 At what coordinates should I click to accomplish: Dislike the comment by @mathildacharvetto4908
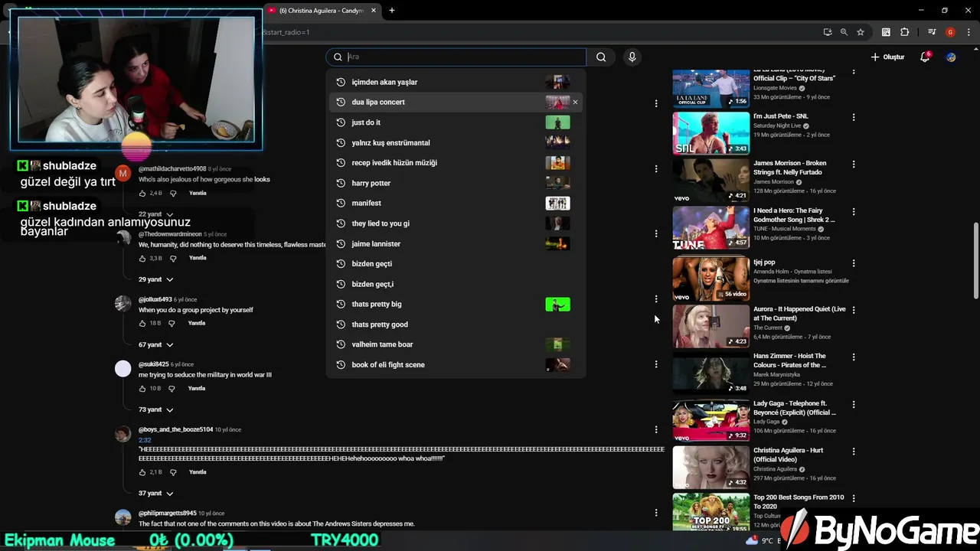click(173, 194)
